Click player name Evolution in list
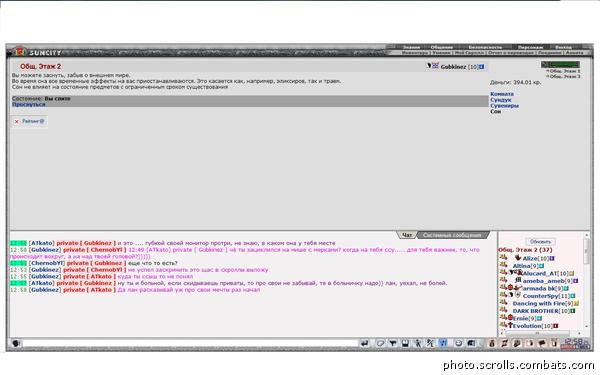Viewport: 600px width, 375px height. click(x=527, y=326)
